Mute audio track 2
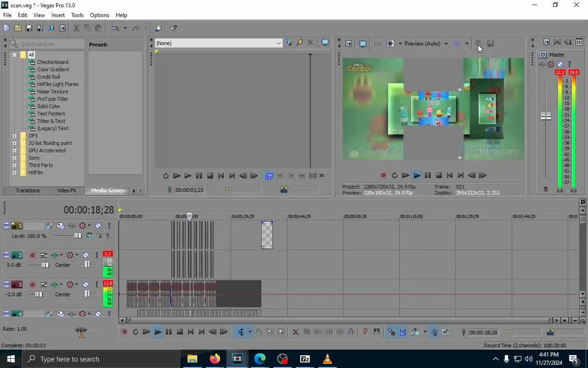 coord(85,255)
